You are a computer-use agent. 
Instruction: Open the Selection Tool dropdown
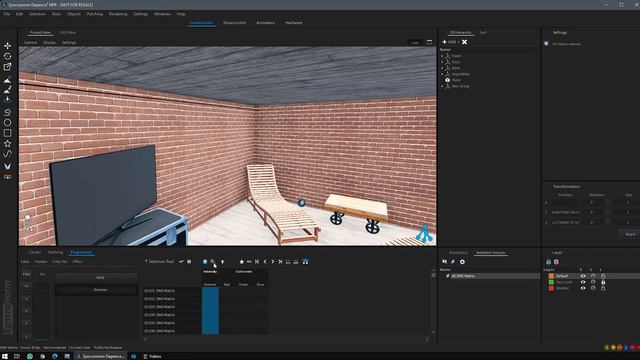[x=160, y=262]
